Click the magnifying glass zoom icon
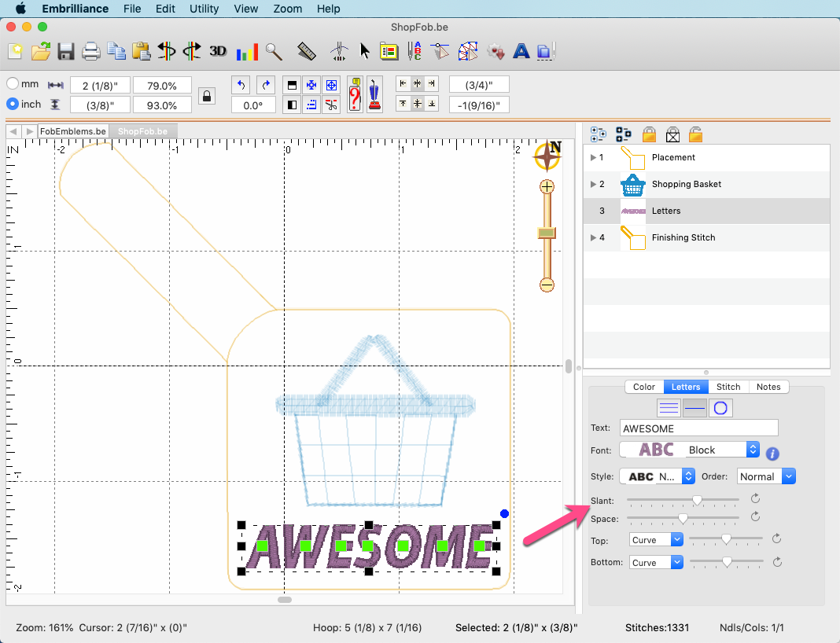This screenshot has width=840, height=643. point(274,52)
